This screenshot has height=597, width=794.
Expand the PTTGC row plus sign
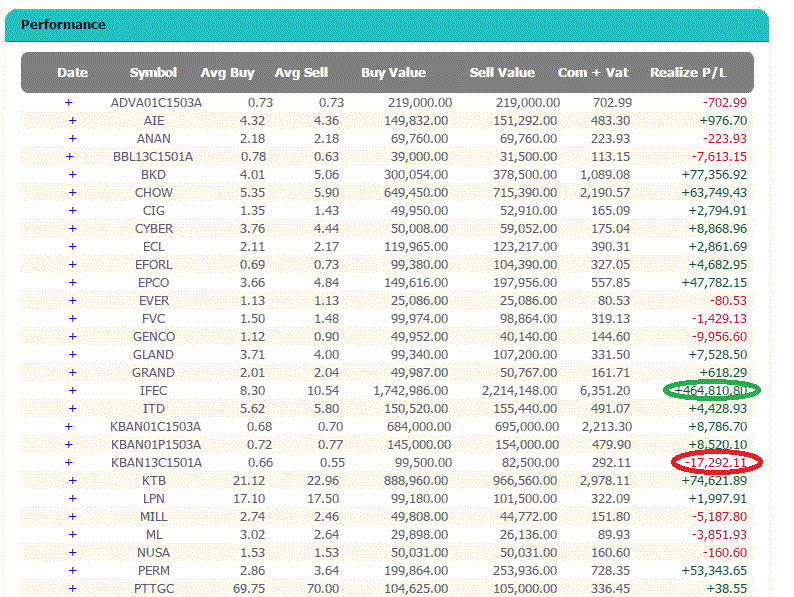pyautogui.click(x=73, y=588)
